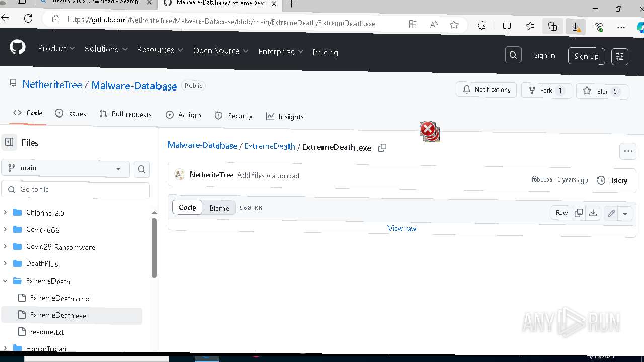Viewport: 644px width, 362px height.
Task: Select the Blame view toggle
Action: (219, 208)
